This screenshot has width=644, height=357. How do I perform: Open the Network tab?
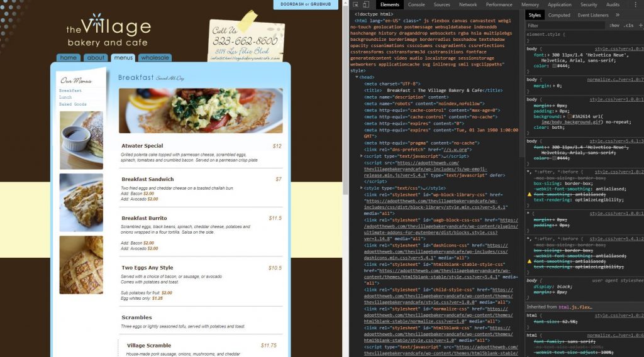pyautogui.click(x=468, y=4)
